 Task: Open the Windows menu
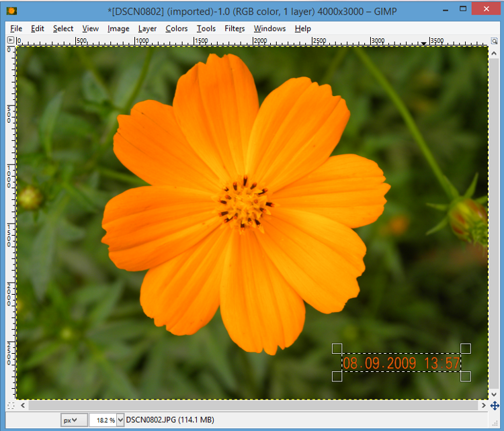click(269, 29)
